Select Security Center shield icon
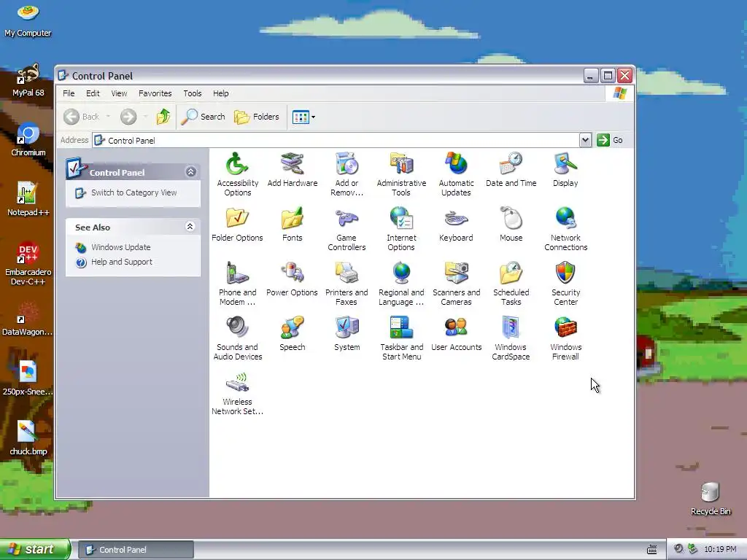The width and height of the screenshot is (747, 560). (x=565, y=273)
